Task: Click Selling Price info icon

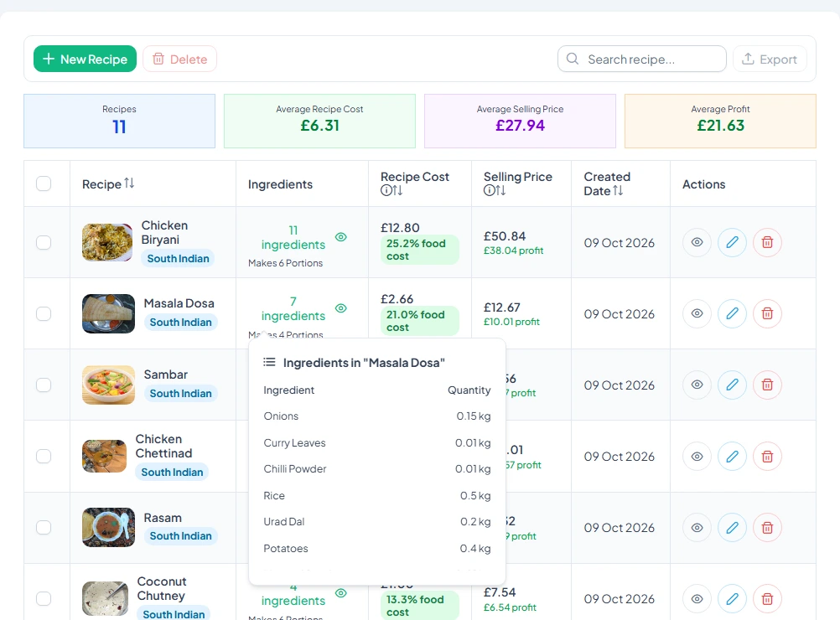Action: [x=489, y=190]
